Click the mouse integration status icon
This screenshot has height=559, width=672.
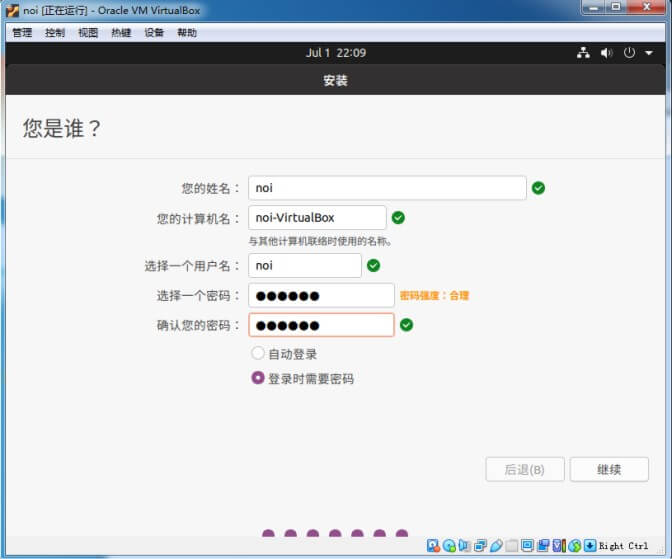click(575, 546)
